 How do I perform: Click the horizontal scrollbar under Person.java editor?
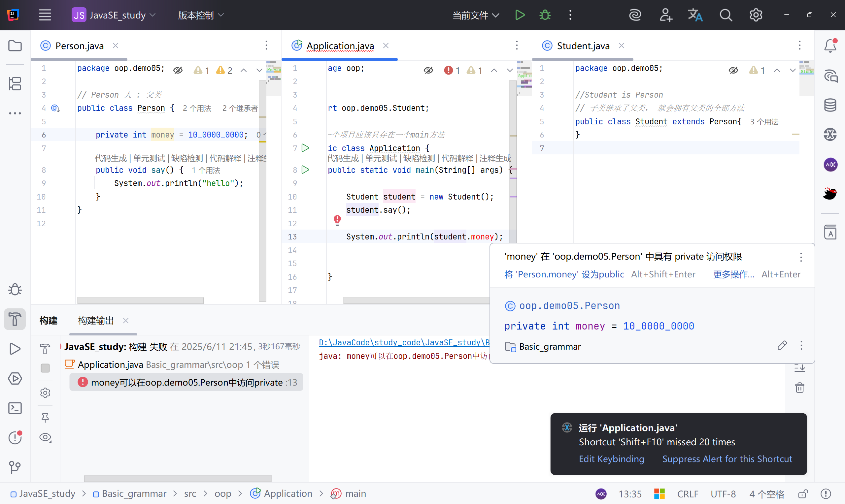pyautogui.click(x=140, y=300)
